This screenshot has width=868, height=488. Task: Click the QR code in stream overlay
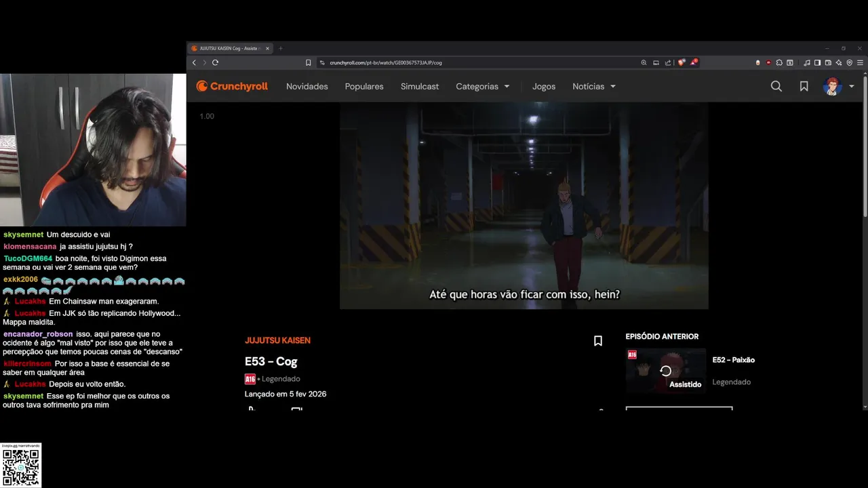[x=21, y=467]
